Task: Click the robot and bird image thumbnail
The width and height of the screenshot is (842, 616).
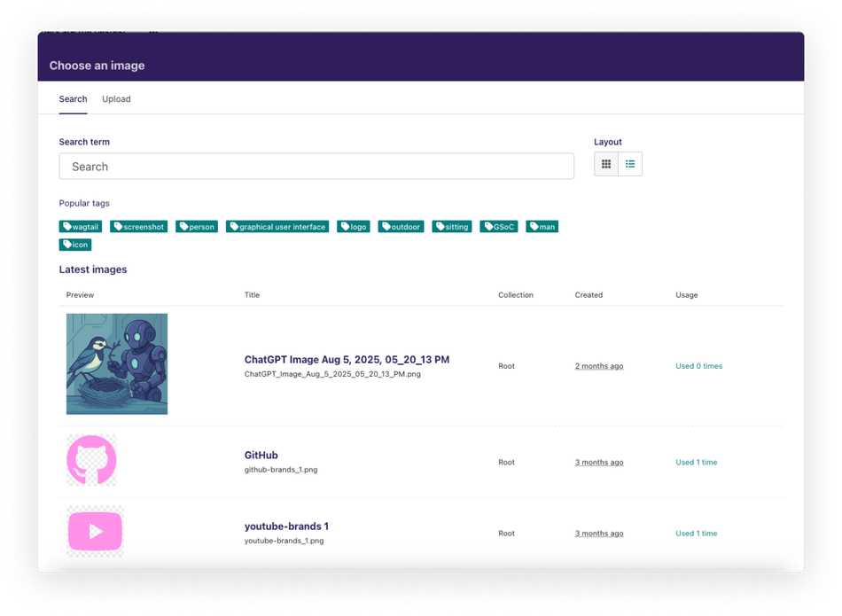Action: tap(116, 363)
